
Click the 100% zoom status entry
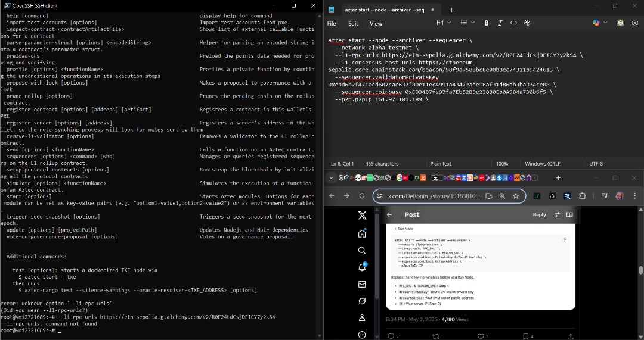(x=502, y=164)
